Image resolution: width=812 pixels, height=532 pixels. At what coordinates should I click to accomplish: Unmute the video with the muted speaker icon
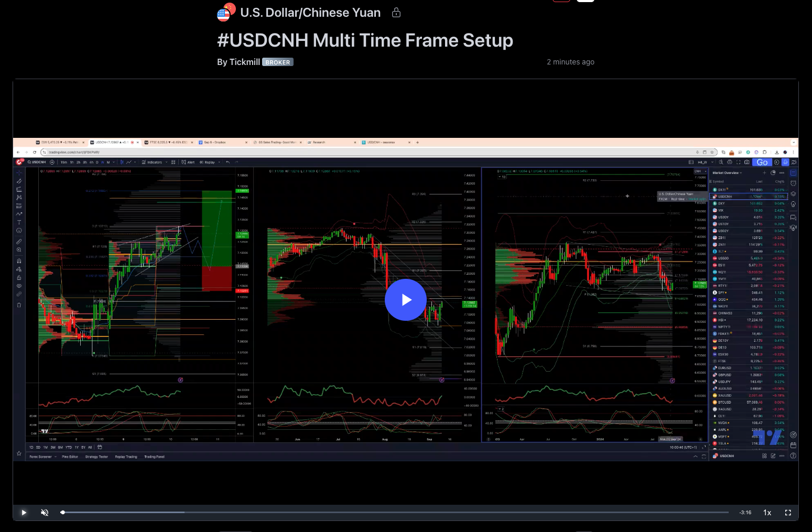(45, 513)
